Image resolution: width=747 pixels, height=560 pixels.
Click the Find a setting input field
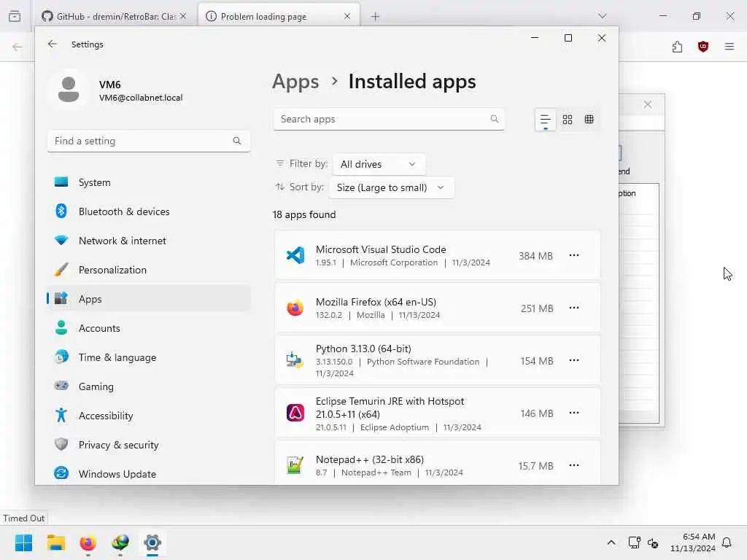point(149,141)
